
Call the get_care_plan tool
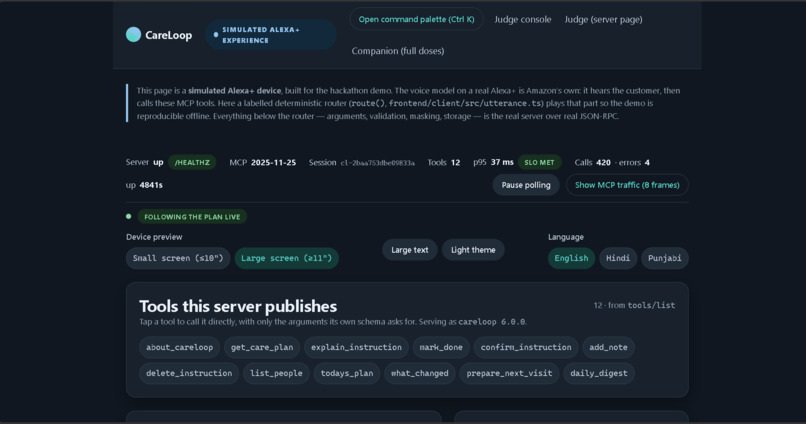tap(262, 347)
